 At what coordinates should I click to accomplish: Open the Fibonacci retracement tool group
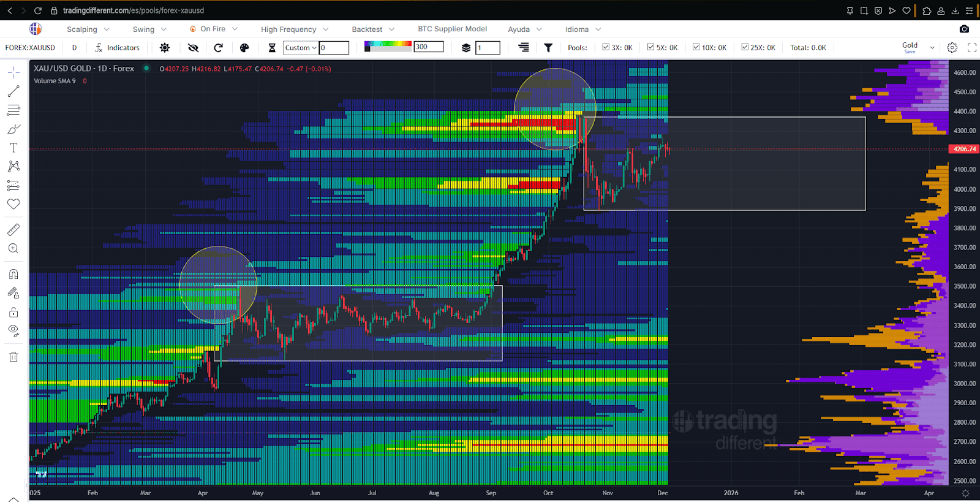13,110
